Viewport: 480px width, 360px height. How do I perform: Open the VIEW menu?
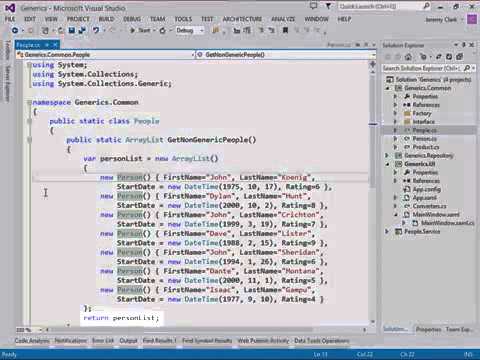pyautogui.click(x=51, y=19)
